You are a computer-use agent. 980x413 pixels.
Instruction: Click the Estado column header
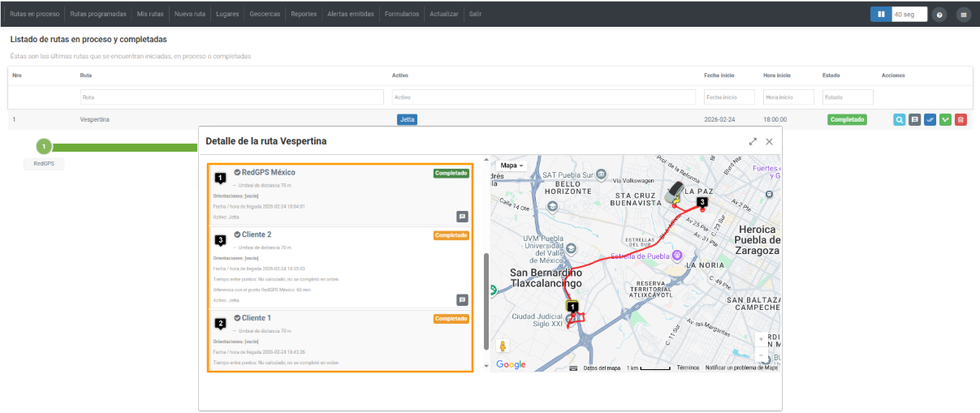[831, 75]
